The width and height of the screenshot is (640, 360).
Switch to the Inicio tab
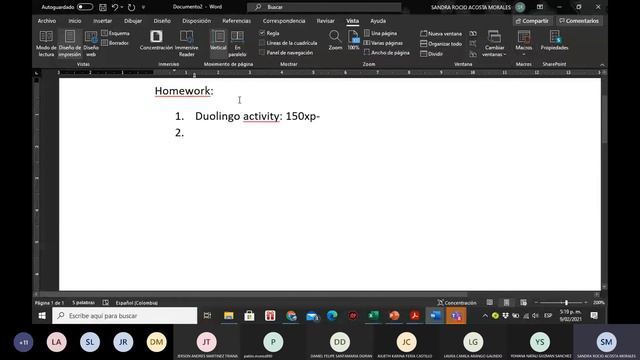(75, 21)
